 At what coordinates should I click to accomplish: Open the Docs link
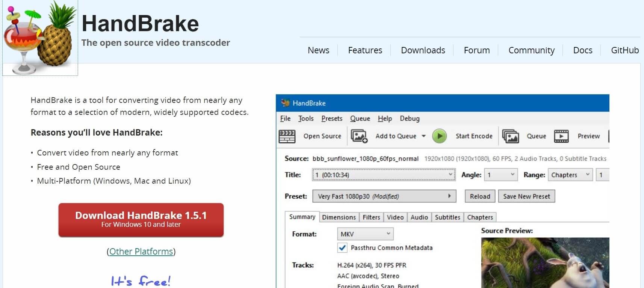click(582, 50)
